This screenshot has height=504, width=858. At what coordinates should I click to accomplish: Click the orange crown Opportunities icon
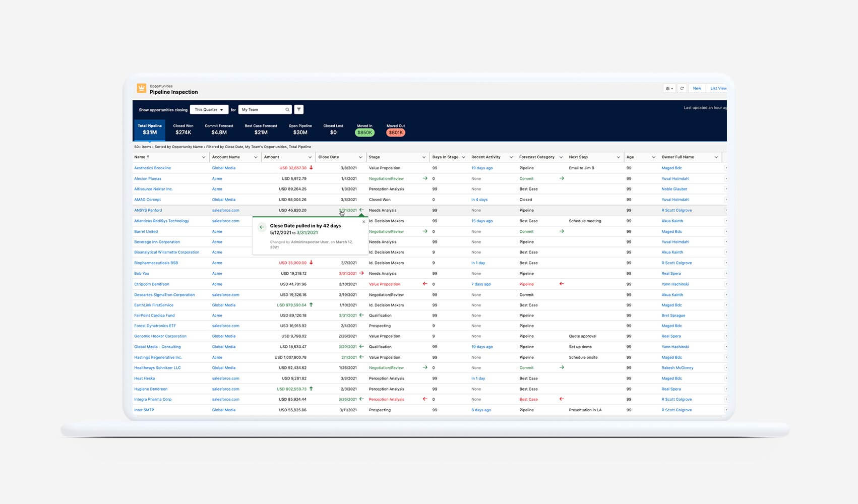(142, 89)
